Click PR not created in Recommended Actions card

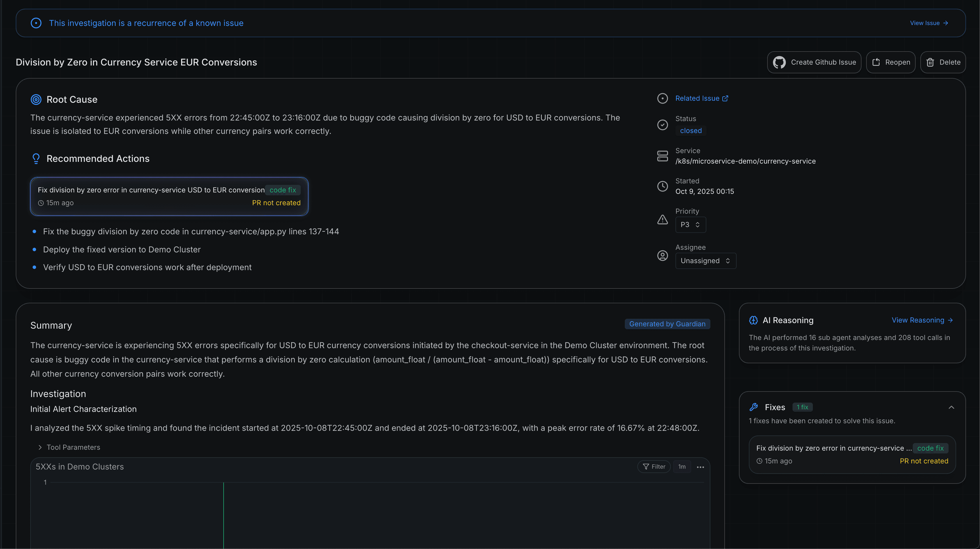point(276,203)
